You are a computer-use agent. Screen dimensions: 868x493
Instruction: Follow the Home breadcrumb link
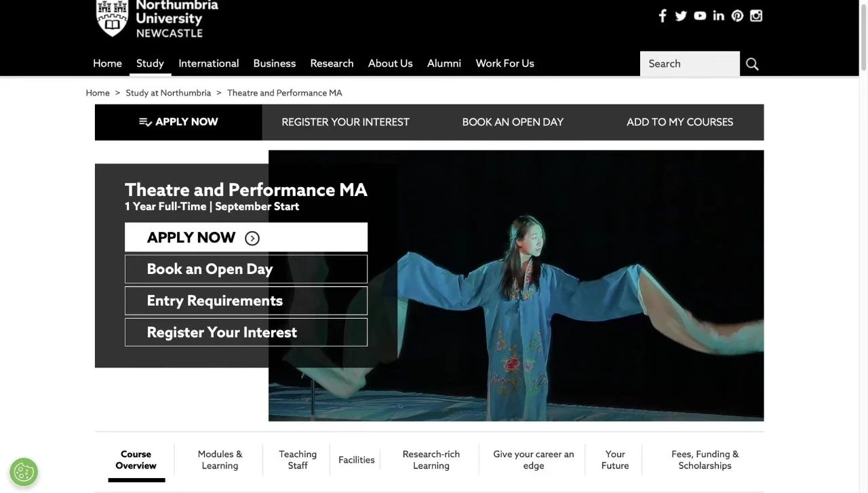pos(98,93)
